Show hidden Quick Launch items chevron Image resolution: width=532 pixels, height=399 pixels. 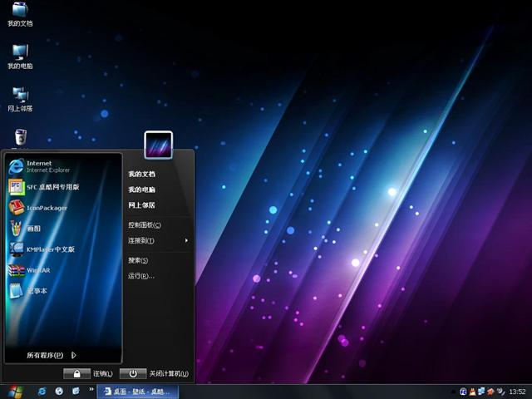click(91, 389)
